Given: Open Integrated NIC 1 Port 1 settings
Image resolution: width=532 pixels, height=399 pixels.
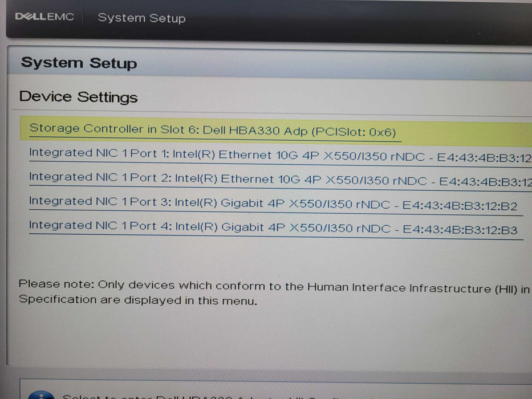Looking at the screenshot, I should 280,156.
